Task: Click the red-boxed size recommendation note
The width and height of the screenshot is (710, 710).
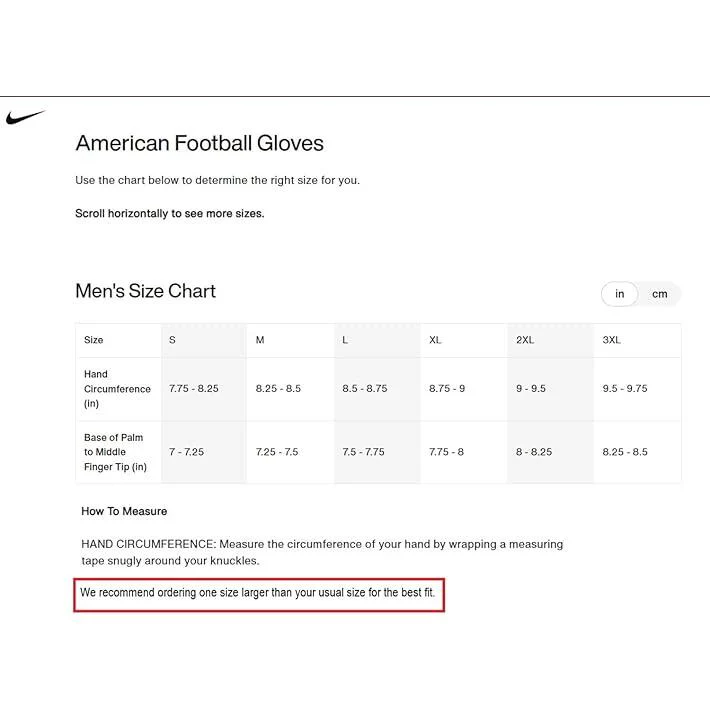Action: (259, 595)
